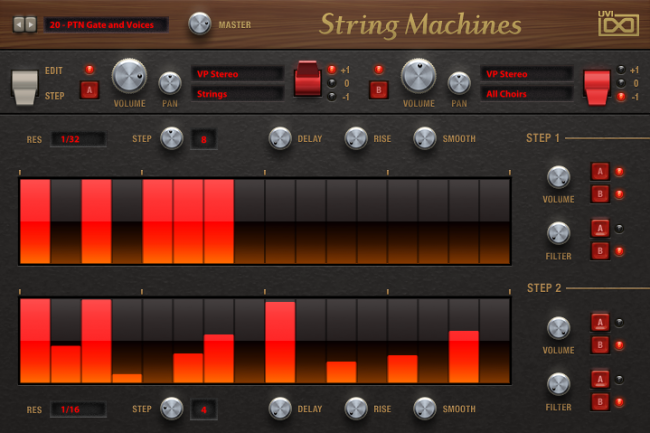Click ninth tall bar in Step 2 sequencer
The width and height of the screenshot is (650, 433).
click(280, 342)
